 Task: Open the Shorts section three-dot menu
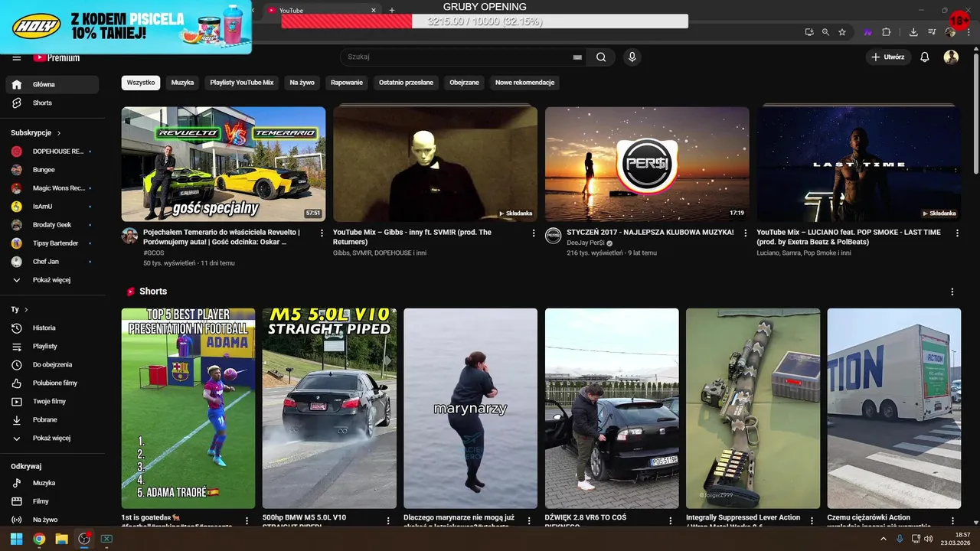(952, 292)
